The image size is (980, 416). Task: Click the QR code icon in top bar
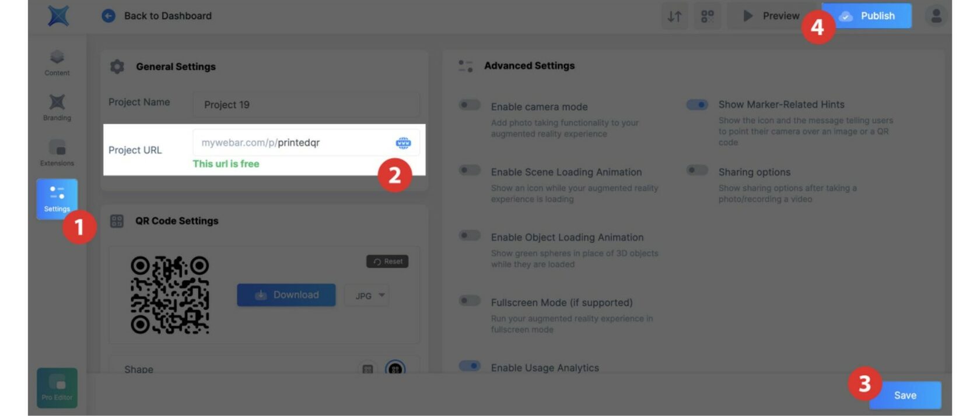pos(707,16)
